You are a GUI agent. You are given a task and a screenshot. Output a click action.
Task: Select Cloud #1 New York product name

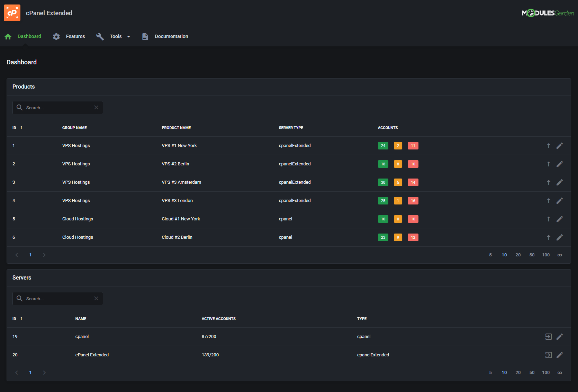(x=181, y=219)
